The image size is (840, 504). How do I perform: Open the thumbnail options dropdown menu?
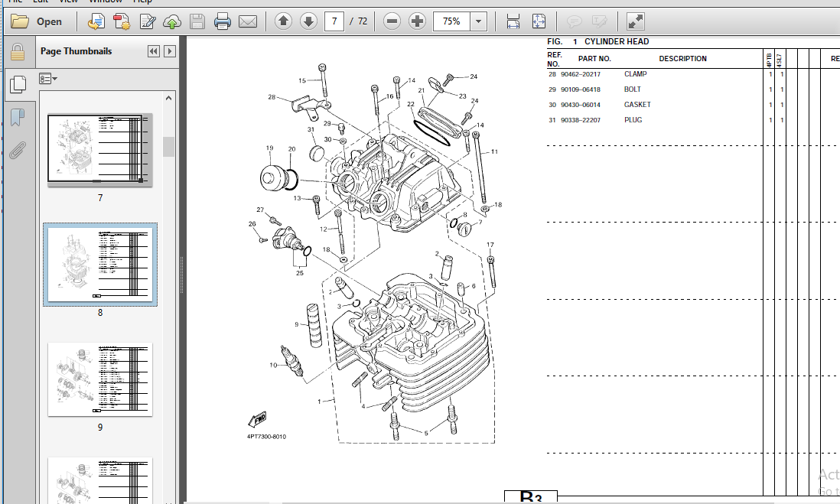point(47,80)
